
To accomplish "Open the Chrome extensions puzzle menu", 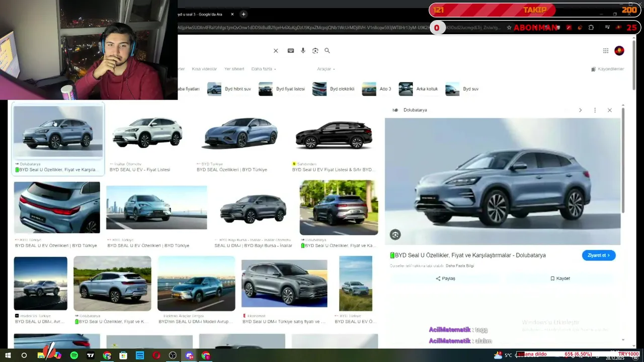I will (591, 28).
